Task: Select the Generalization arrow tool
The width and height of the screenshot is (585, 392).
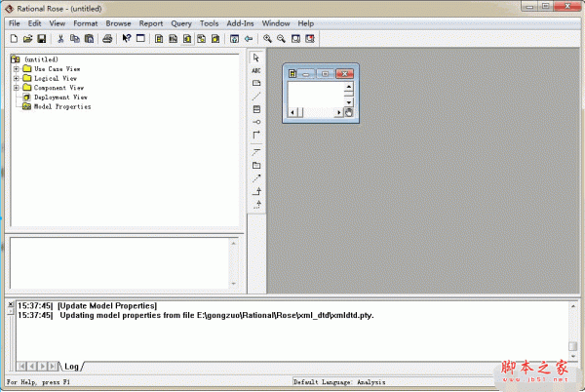Action: pyautogui.click(x=255, y=191)
